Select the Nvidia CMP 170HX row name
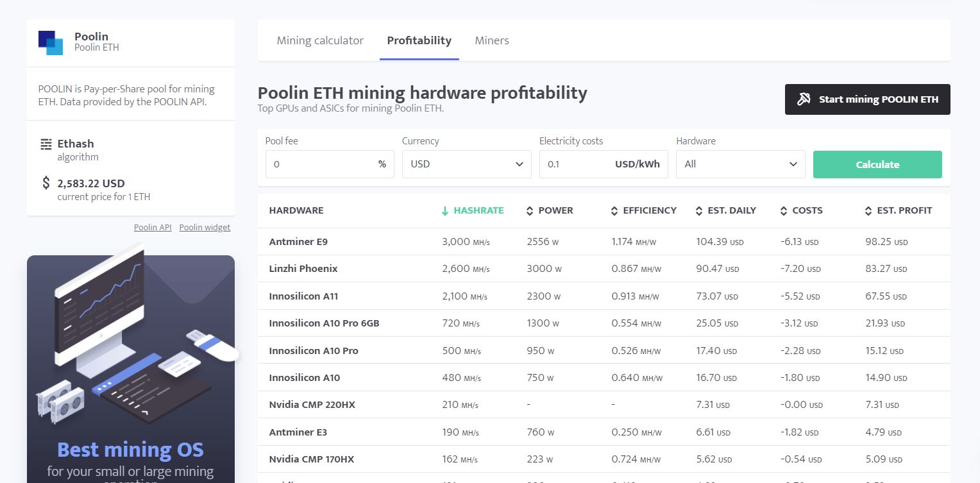This screenshot has width=980, height=483. click(312, 459)
